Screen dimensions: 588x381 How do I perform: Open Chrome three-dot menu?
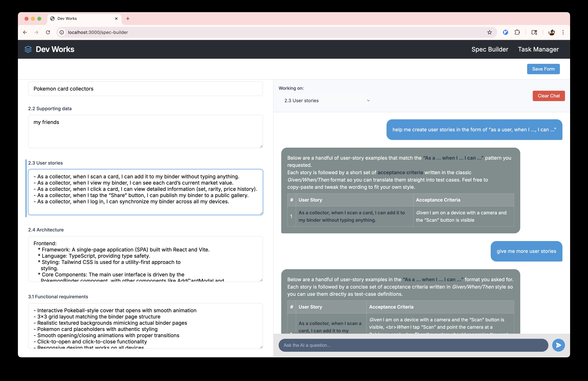point(563,32)
